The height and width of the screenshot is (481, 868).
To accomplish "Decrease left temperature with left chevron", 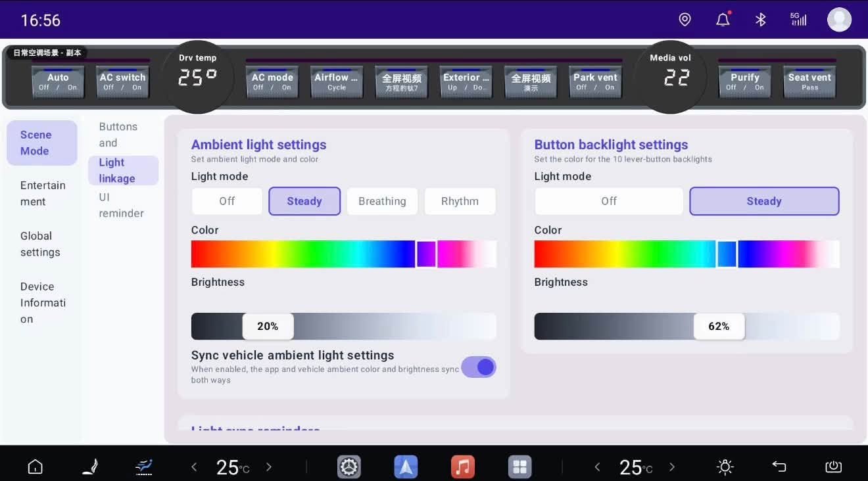I will [194, 467].
